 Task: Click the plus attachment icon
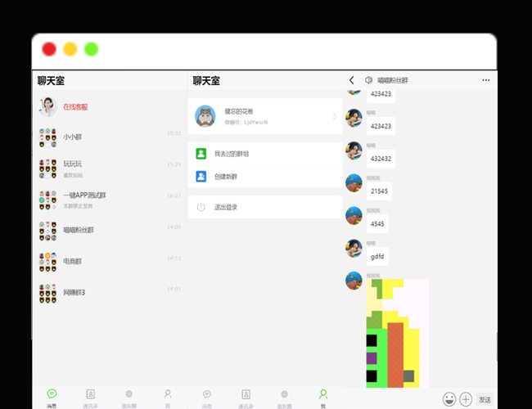[466, 399]
